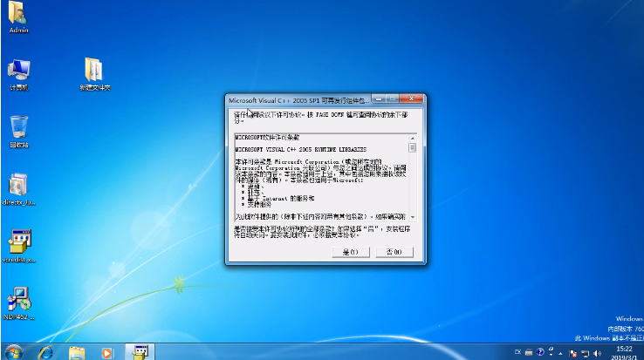
Task: Click the scrollbar thumb in license box
Action: (413, 148)
